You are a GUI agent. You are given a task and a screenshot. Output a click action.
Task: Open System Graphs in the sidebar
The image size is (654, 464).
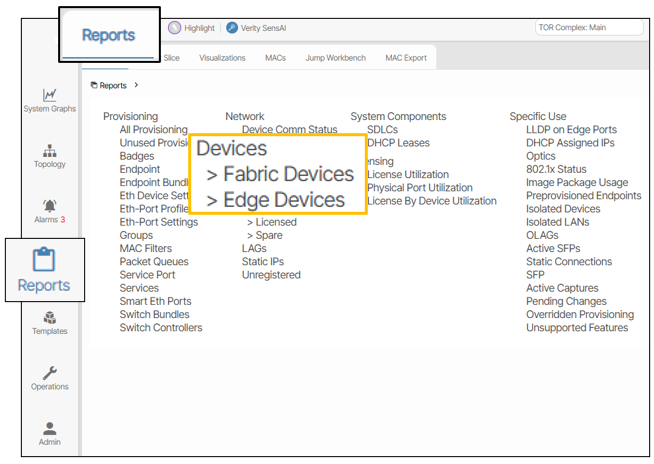pos(49,96)
